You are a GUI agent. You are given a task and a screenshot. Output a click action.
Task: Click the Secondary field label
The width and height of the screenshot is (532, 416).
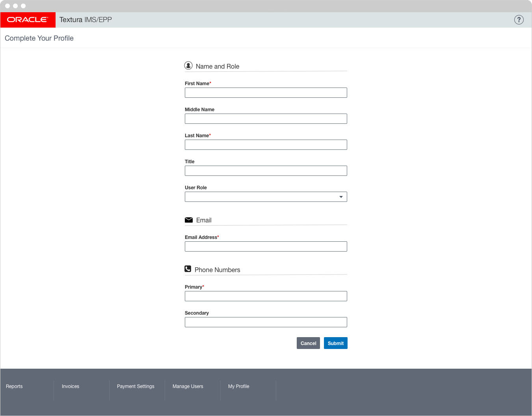click(x=197, y=313)
